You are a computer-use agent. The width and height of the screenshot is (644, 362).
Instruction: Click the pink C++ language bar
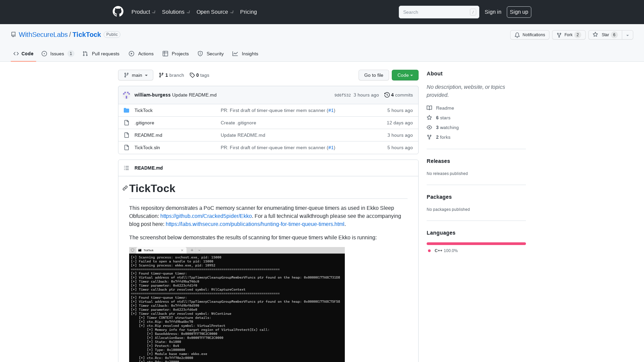(x=476, y=244)
